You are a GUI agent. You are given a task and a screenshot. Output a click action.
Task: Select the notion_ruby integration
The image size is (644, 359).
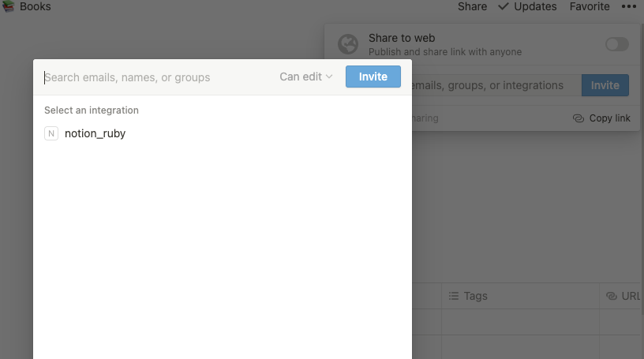(x=222, y=133)
